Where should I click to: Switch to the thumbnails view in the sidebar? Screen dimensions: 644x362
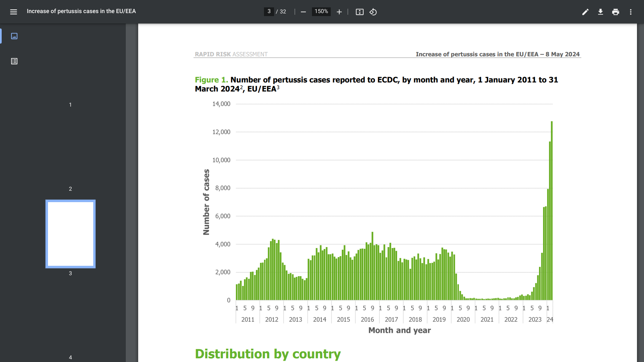pos(14,36)
